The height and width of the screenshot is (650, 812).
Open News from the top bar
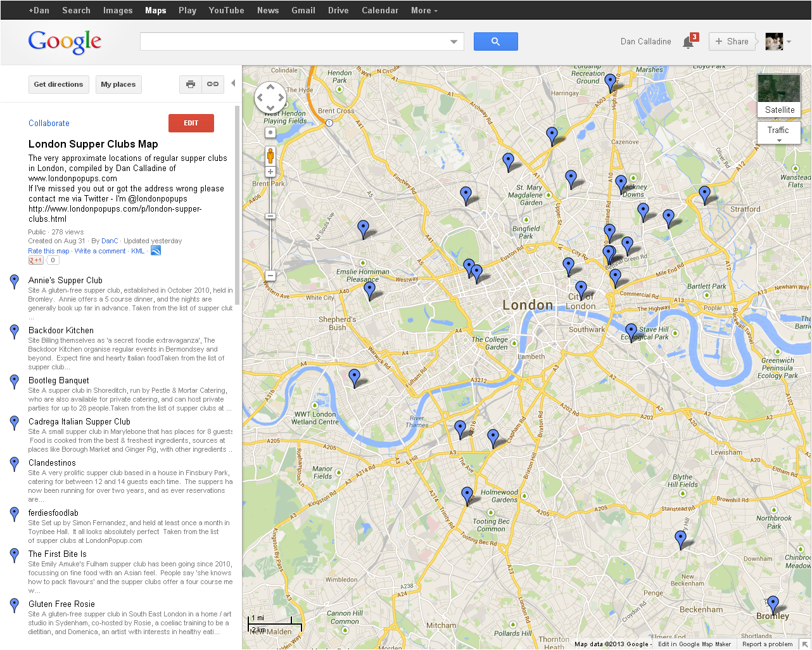(268, 10)
